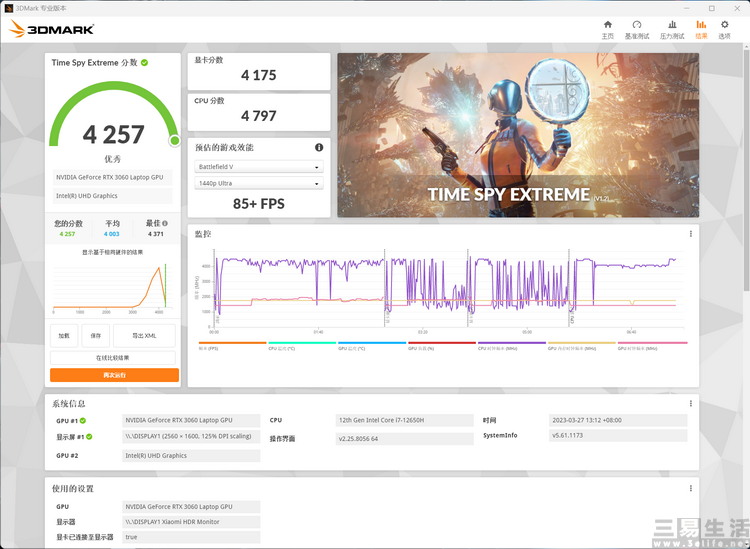Toggle the purple CPU clock frequency legend
Viewport: 750px width, 549px height.
[512, 346]
